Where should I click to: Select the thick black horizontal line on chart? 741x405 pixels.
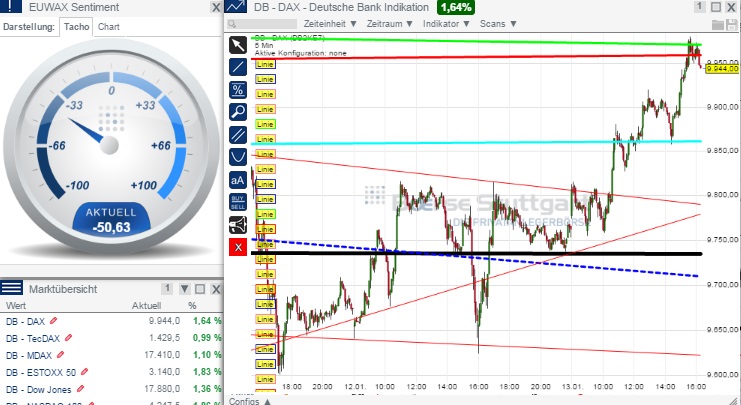coord(476,254)
